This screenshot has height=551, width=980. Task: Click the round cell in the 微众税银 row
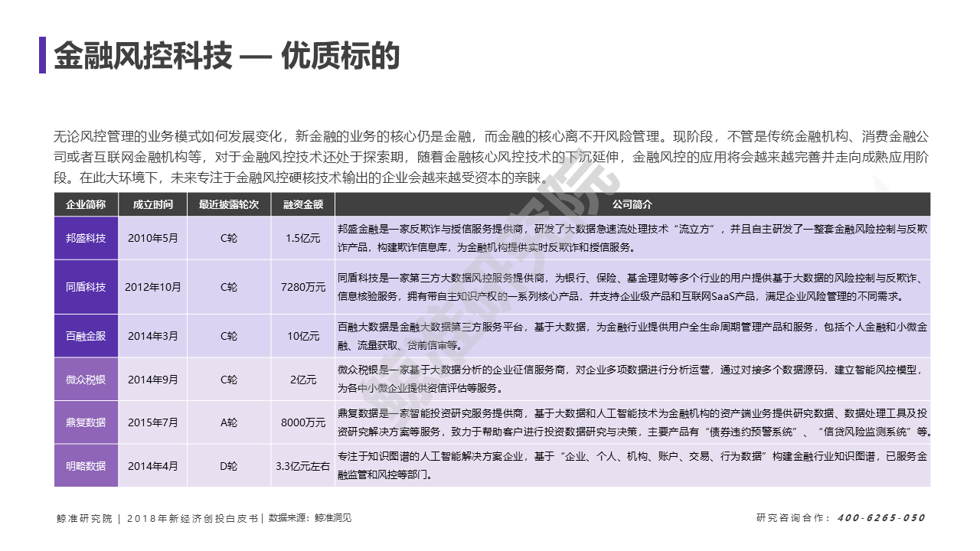click(x=229, y=379)
